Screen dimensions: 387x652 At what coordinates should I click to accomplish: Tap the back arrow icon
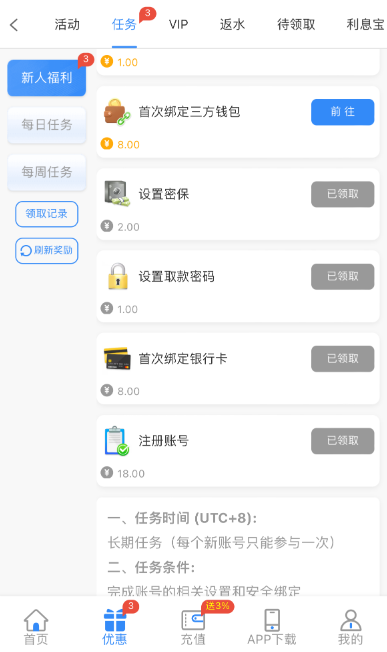[14, 25]
